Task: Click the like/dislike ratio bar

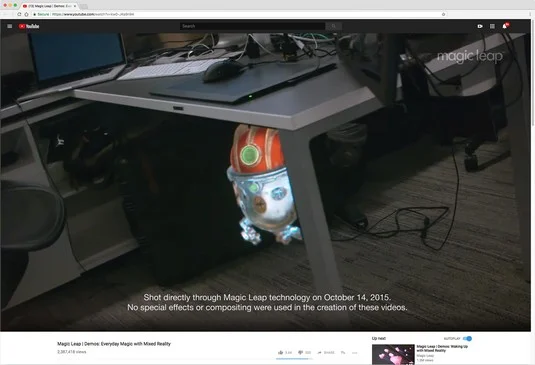Action: coord(294,359)
